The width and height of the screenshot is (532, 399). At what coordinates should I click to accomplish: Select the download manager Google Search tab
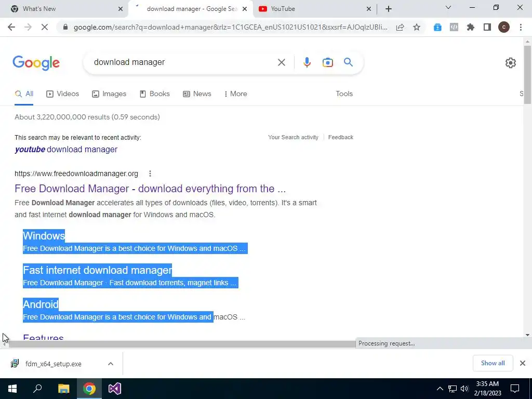192,9
